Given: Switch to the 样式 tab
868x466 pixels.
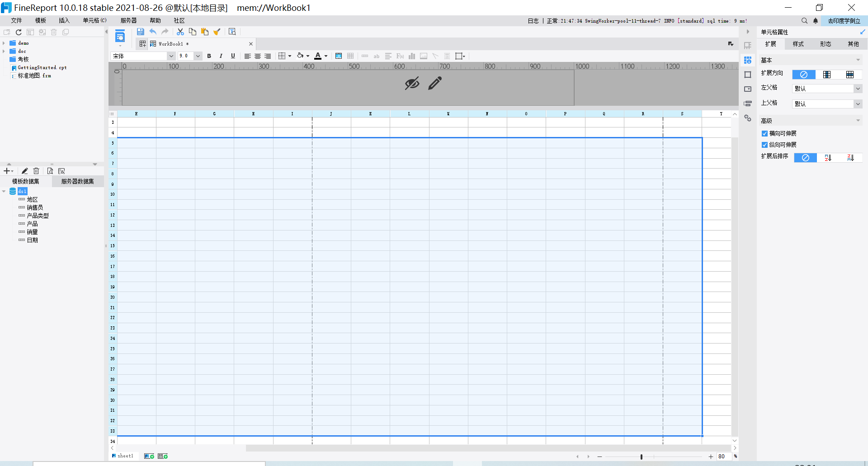Looking at the screenshot, I should tap(798, 44).
